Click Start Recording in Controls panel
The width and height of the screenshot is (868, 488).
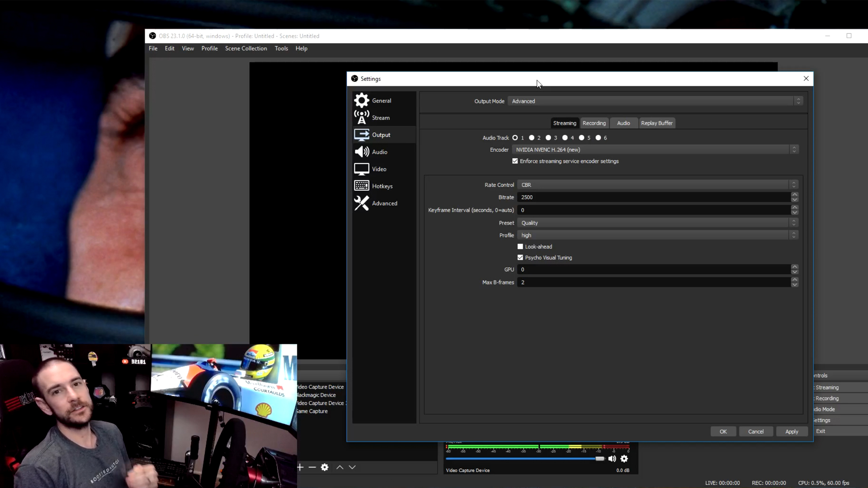841,398
